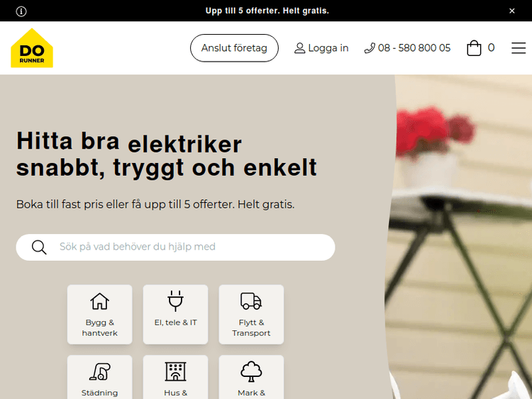Click the user profile icon beside Logga in
Screen dimensions: 532x399
point(299,48)
